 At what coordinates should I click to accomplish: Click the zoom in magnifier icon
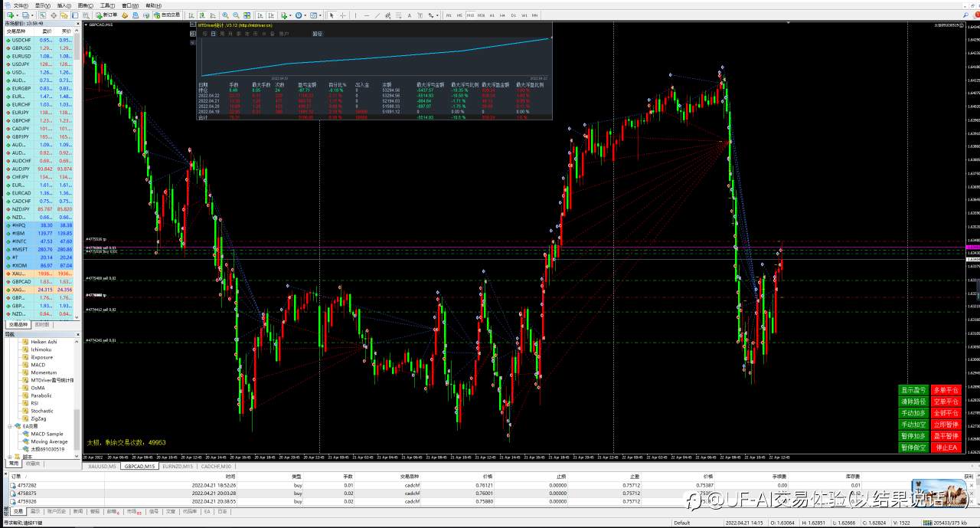pyautogui.click(x=225, y=15)
